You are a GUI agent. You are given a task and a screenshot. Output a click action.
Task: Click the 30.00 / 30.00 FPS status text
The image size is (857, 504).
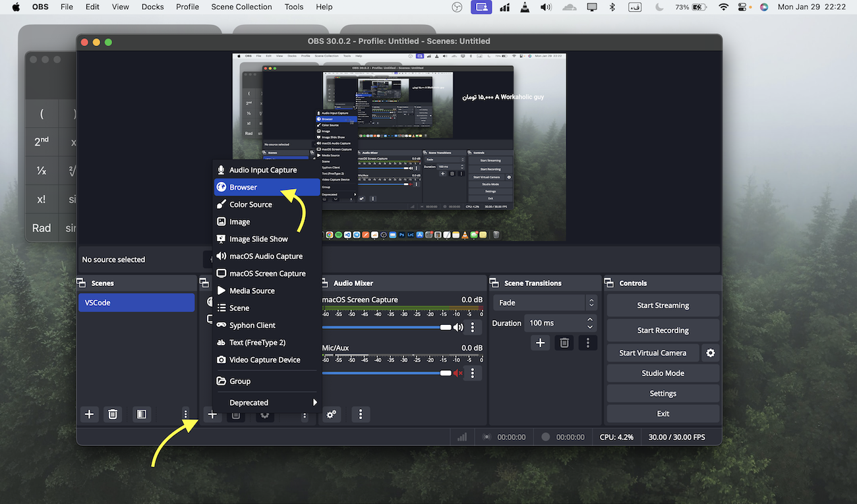tap(676, 437)
